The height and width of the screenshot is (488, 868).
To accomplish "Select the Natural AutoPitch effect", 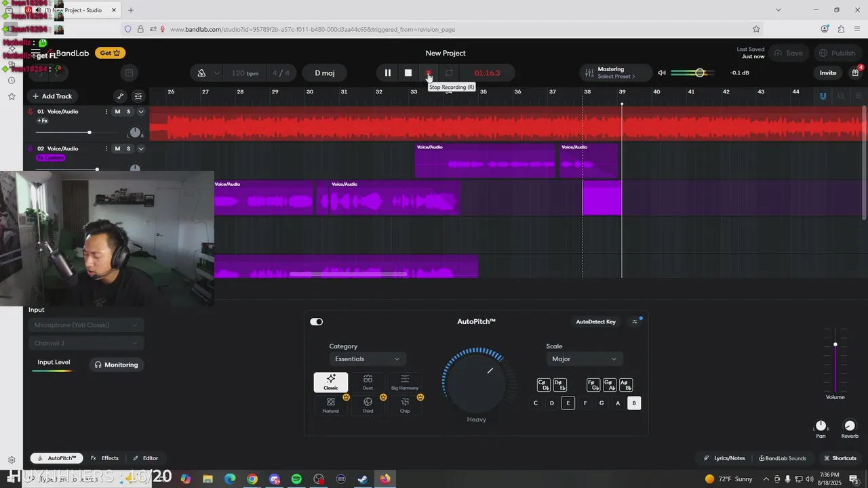I will pyautogui.click(x=331, y=405).
